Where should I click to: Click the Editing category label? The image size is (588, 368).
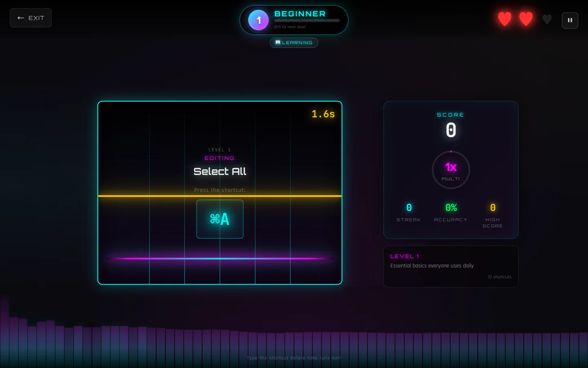pos(219,158)
